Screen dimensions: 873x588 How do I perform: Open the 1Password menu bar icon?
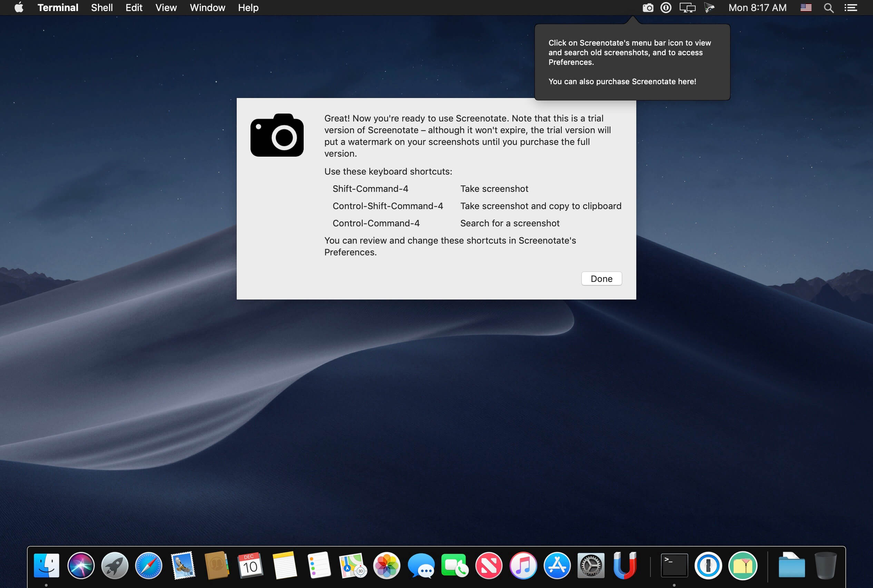point(666,8)
